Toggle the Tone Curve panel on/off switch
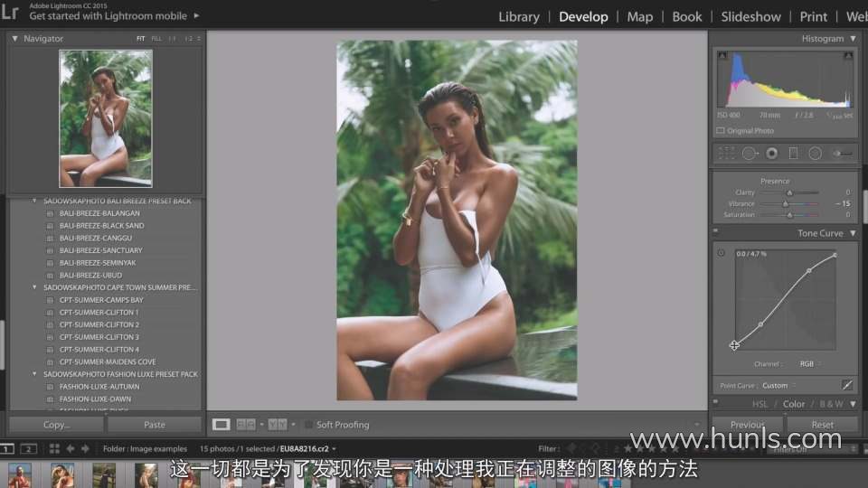The image size is (868, 488). coord(715,230)
